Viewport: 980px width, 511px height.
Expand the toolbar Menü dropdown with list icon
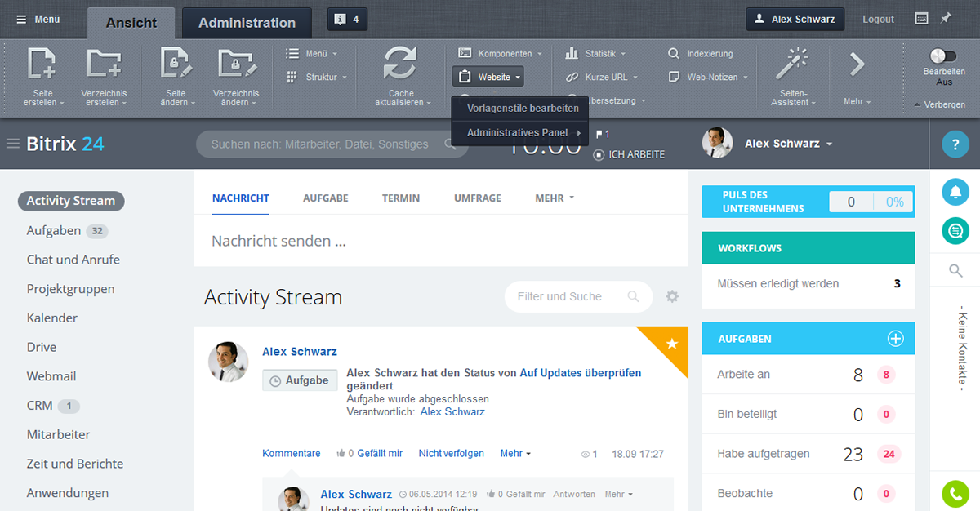(x=311, y=54)
